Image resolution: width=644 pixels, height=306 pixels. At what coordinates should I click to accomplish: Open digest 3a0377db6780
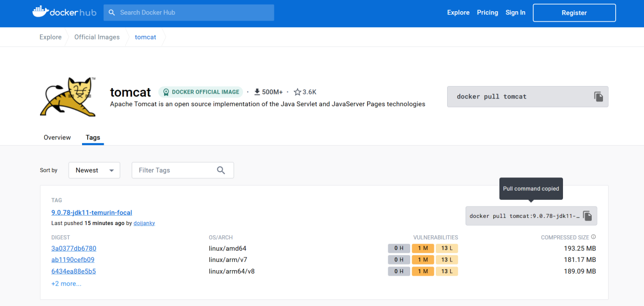(74, 249)
